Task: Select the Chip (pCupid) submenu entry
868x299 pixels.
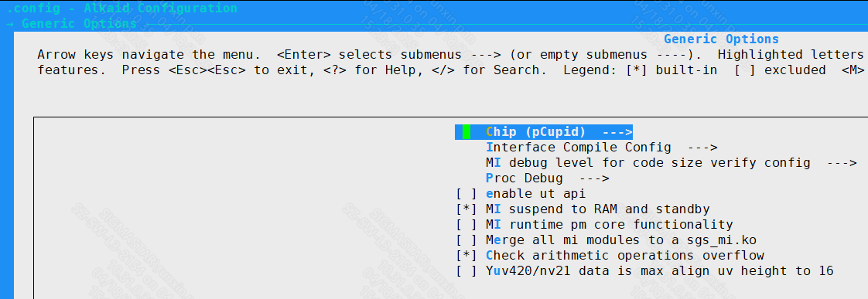Action: click(x=544, y=132)
